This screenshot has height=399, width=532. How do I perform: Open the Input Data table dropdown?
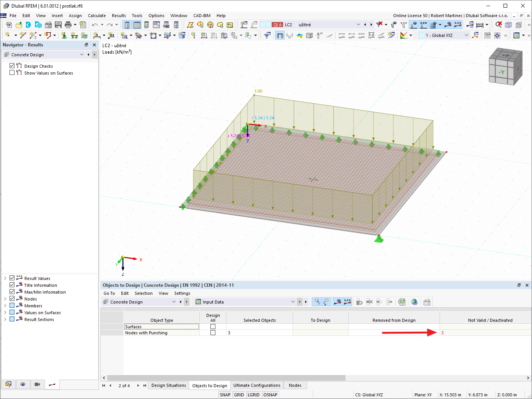(x=293, y=302)
